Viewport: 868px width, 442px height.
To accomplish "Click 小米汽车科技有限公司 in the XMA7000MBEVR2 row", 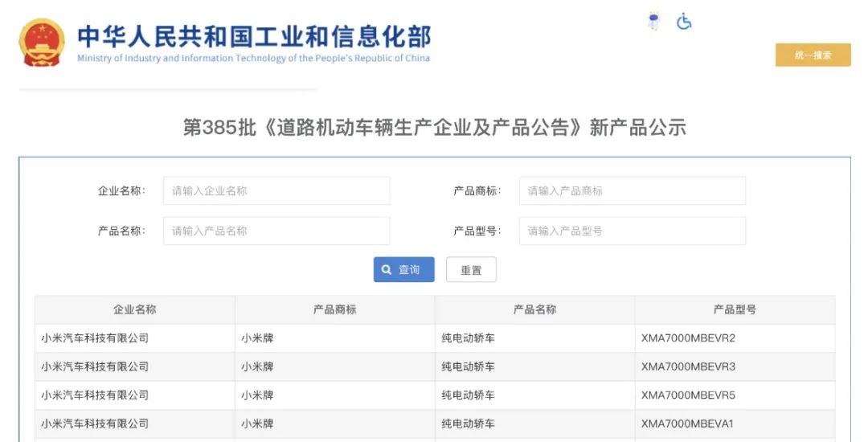I will tap(95, 338).
